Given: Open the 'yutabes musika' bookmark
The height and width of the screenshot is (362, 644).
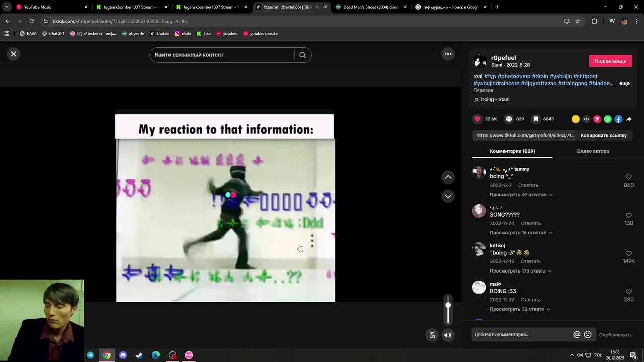Looking at the screenshot, I should coord(260,34).
